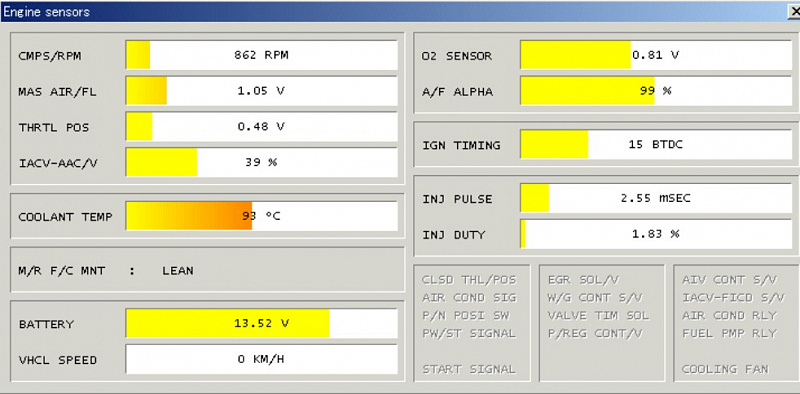
Task: Click the IACV-FICD S/V indicator
Action: pyautogui.click(x=733, y=298)
